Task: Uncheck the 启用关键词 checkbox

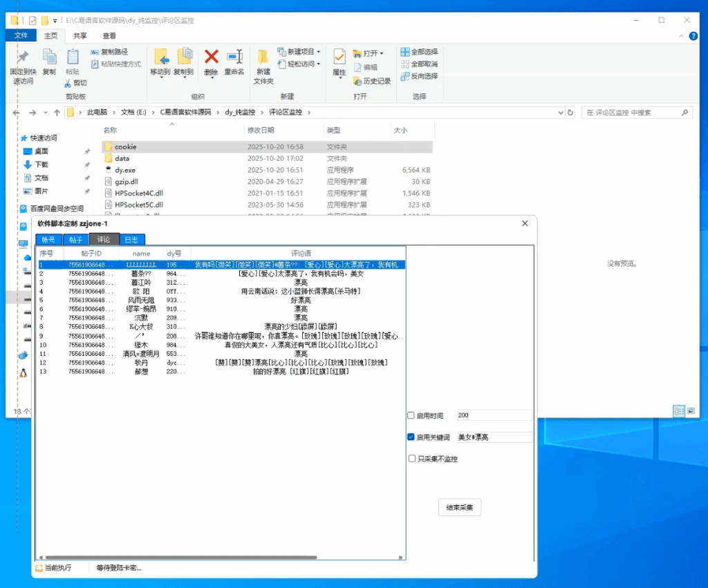Action: 411,437
